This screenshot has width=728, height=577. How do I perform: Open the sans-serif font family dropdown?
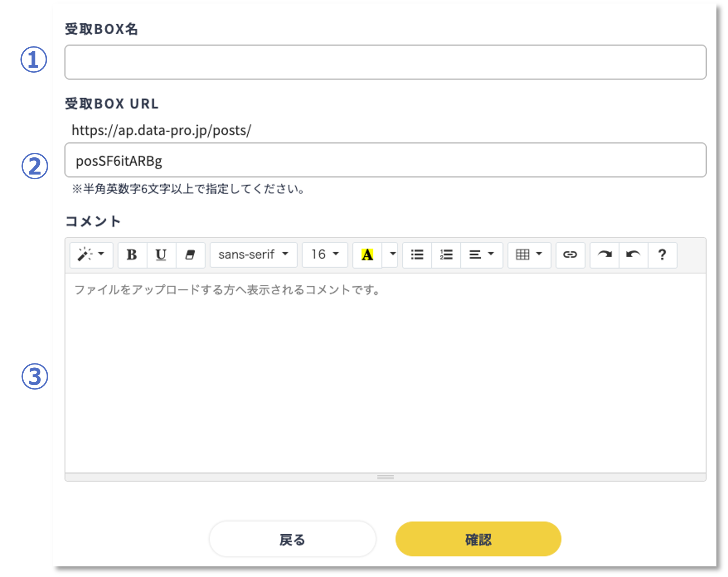(x=253, y=255)
